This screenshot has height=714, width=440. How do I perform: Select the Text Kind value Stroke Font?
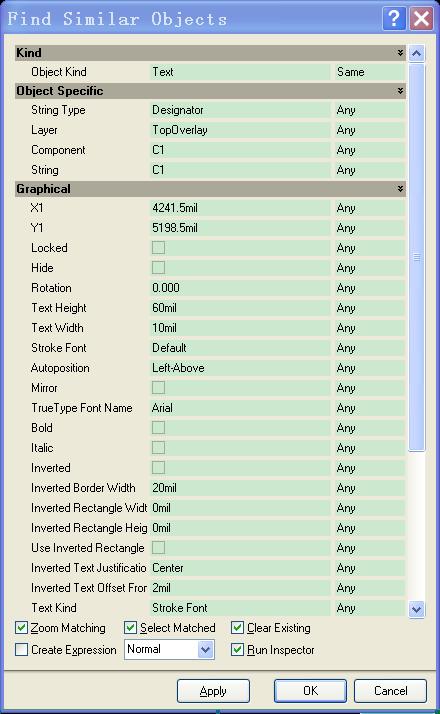click(240, 608)
